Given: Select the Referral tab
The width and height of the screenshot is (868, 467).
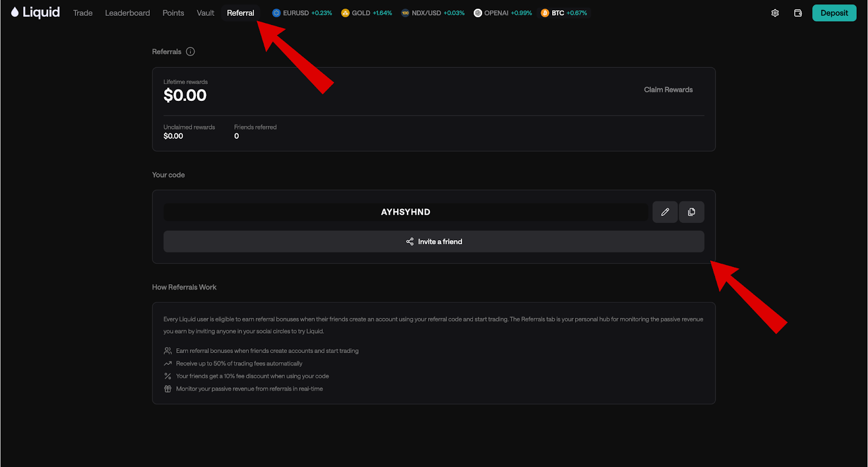Looking at the screenshot, I should 240,13.
